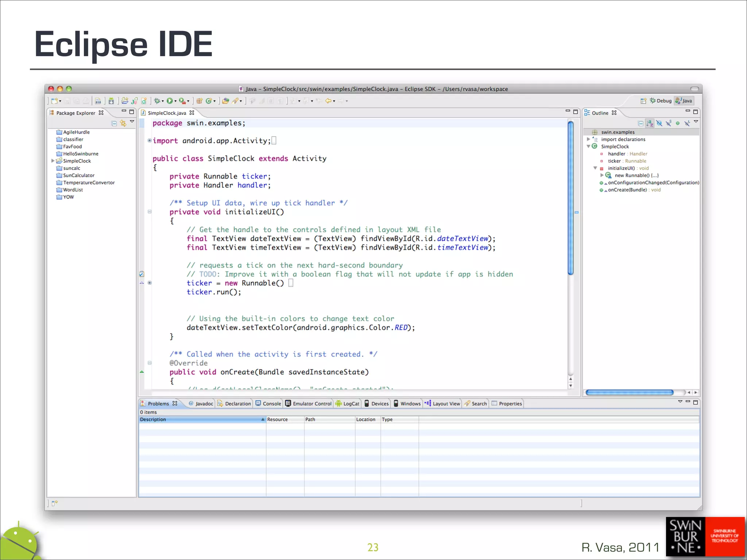
Task: Click the New wizard toolbar icon
Action: (x=54, y=101)
